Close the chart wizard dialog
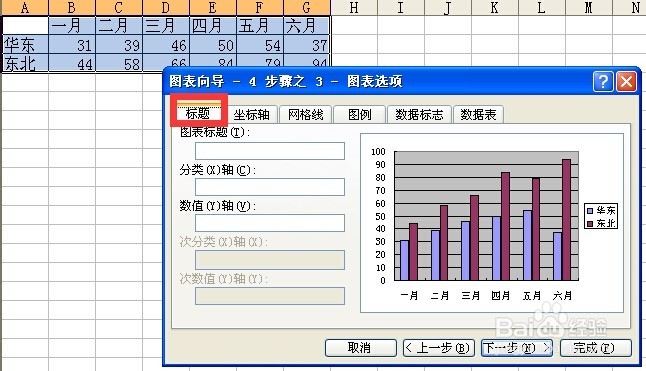This screenshot has height=371, width=646. point(626,82)
